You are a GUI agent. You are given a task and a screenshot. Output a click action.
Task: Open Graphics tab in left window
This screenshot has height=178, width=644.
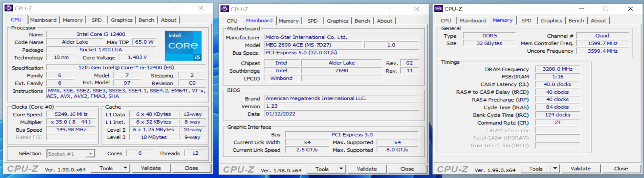click(x=122, y=20)
